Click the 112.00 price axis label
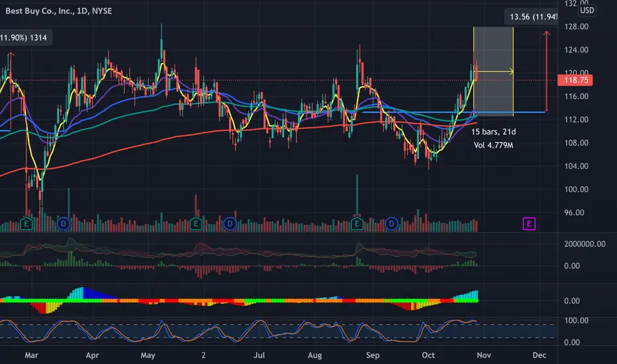617x364 pixels. [576, 120]
